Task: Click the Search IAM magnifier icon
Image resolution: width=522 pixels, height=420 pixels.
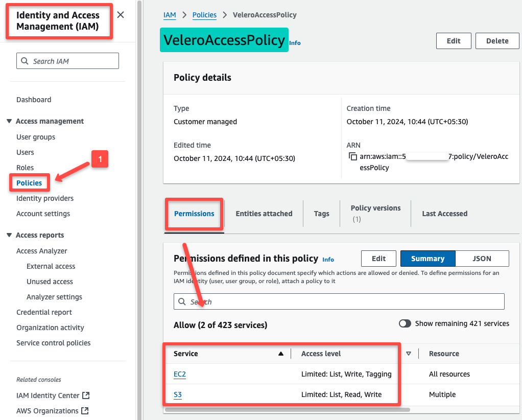Action: click(25, 61)
